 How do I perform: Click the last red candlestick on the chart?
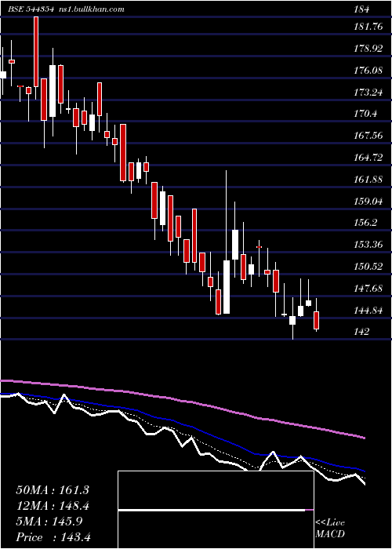coord(317,320)
